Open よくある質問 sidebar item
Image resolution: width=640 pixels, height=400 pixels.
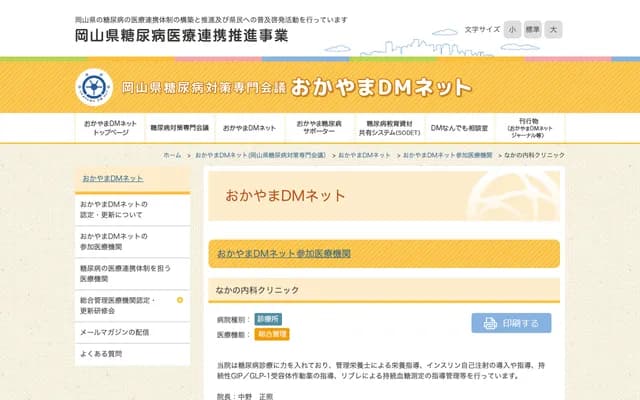pyautogui.click(x=133, y=354)
